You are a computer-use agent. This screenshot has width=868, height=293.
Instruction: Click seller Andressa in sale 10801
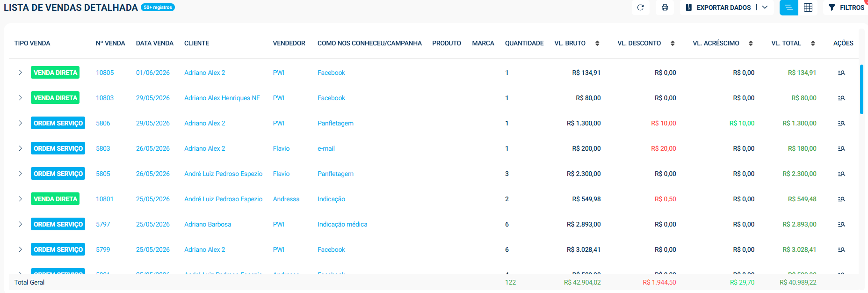click(x=286, y=199)
